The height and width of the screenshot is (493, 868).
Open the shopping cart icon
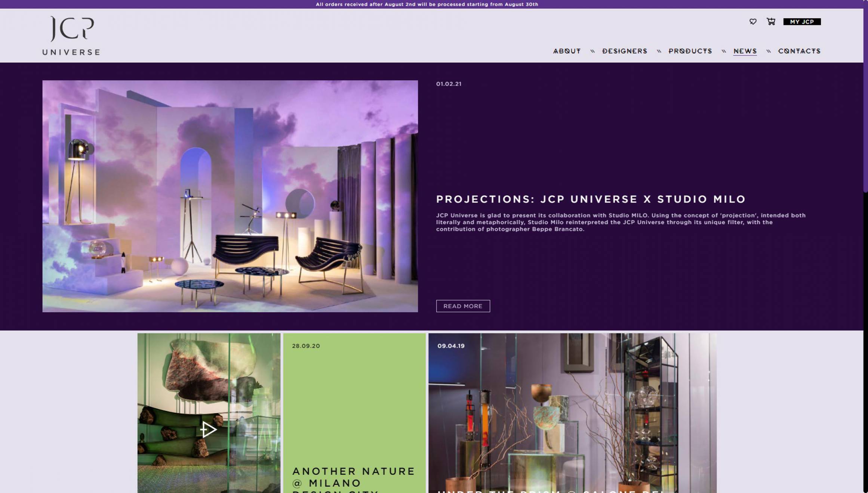(x=771, y=22)
